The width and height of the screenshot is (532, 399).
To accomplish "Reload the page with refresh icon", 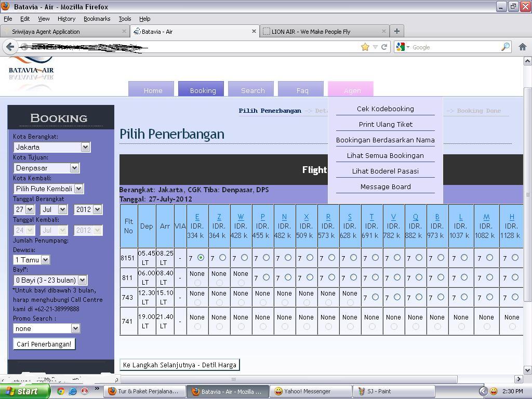I will [x=384, y=47].
